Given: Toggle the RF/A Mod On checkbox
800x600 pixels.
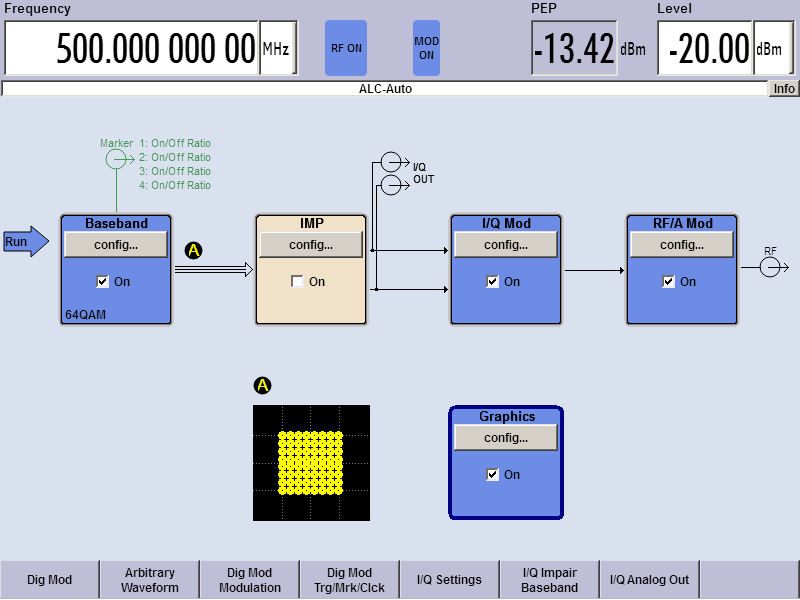Looking at the screenshot, I should [668, 282].
